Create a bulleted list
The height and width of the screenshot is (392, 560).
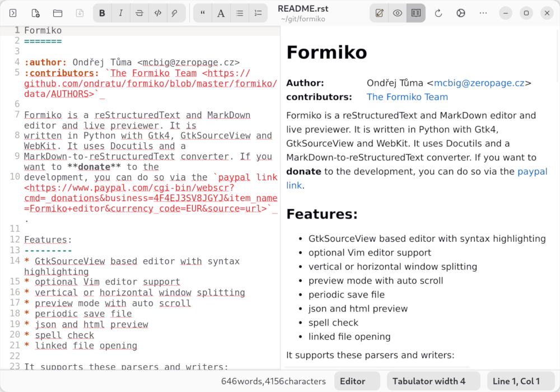point(240,12)
